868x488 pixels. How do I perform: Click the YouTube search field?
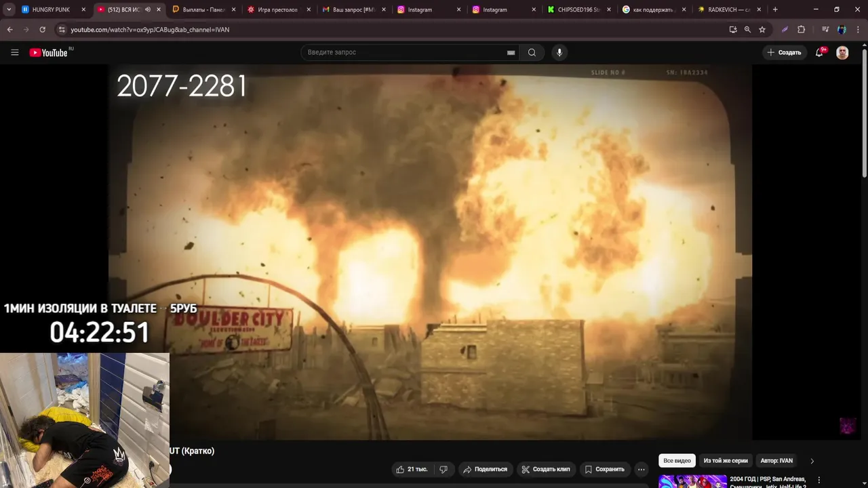[x=405, y=52]
